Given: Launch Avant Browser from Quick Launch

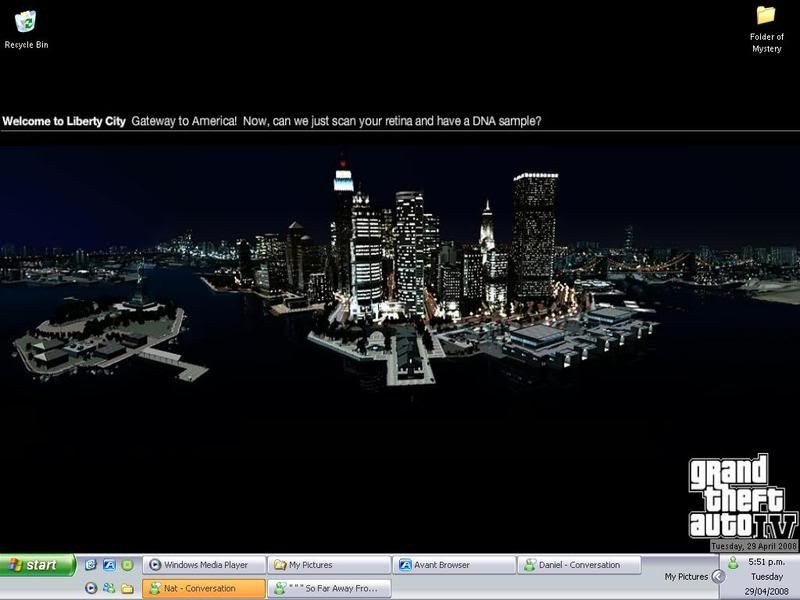Looking at the screenshot, I should [109, 565].
